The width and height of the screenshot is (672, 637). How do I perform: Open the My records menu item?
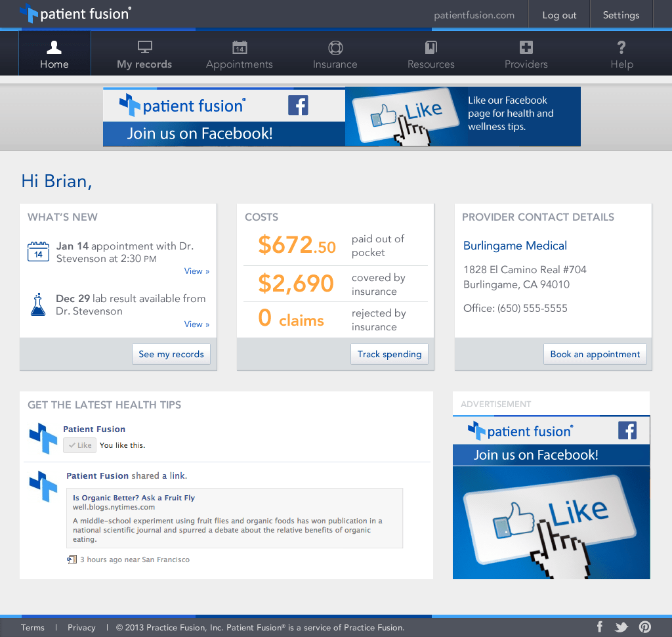point(144,64)
